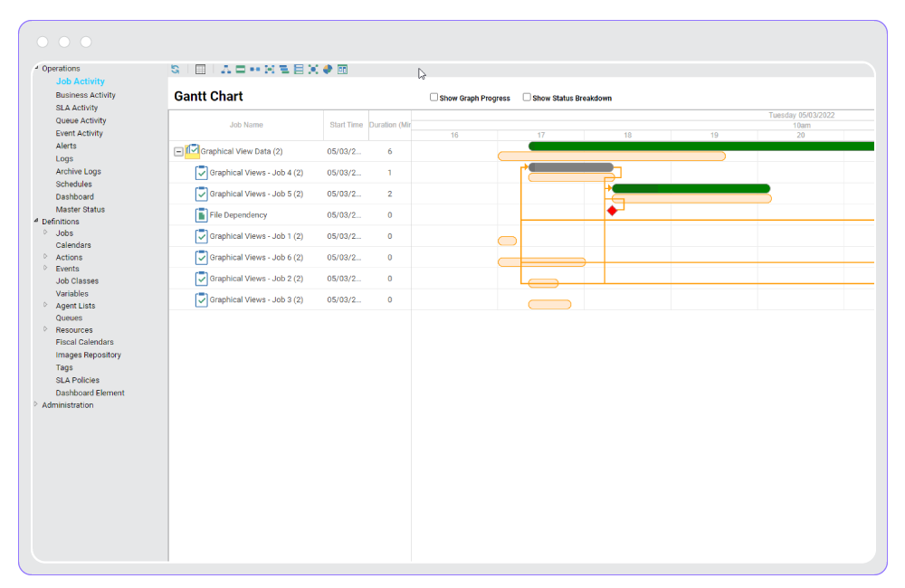Click the green Gantt bar view icon
Viewport: 905px width, 588px height.
[x=240, y=69]
